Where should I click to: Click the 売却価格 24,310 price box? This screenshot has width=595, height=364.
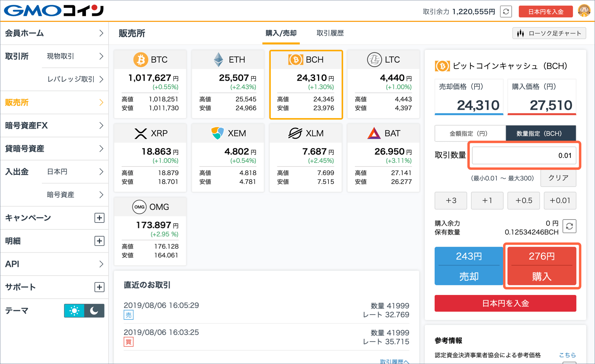click(x=469, y=97)
